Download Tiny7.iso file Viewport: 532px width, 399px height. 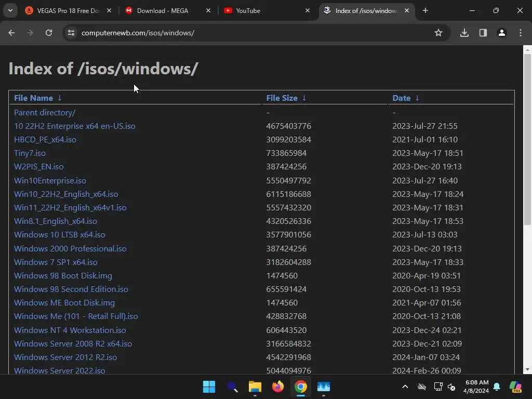(x=30, y=153)
